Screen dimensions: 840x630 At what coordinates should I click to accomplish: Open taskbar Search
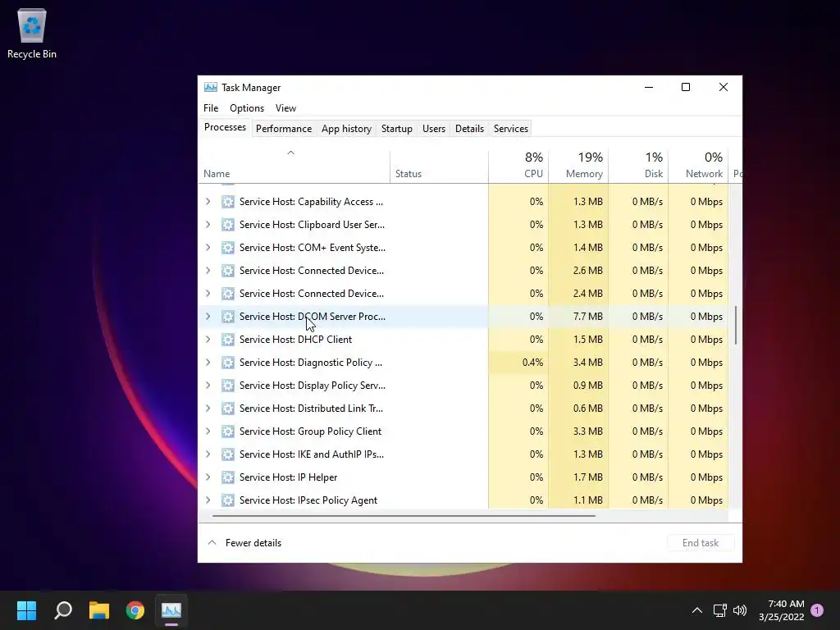coord(63,610)
